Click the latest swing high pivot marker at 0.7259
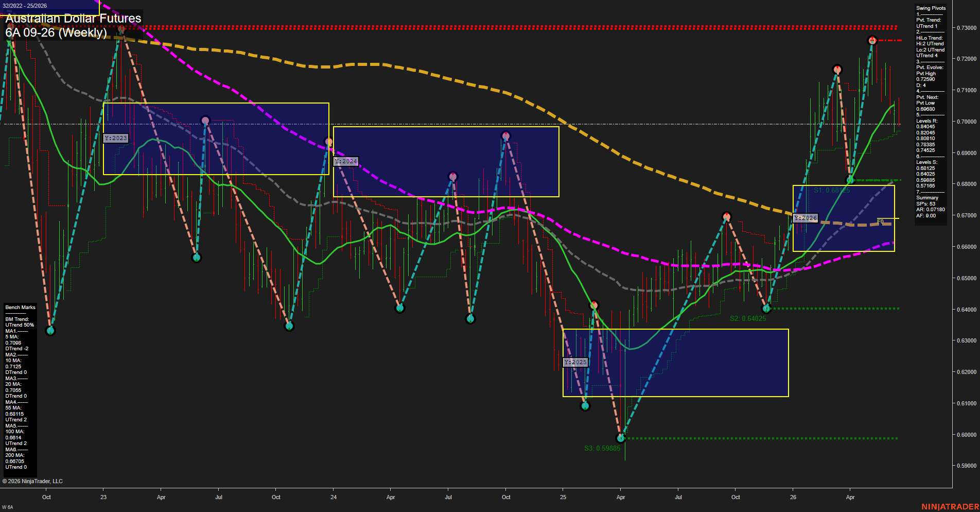Viewport: 980px width, 512px height. (x=872, y=40)
